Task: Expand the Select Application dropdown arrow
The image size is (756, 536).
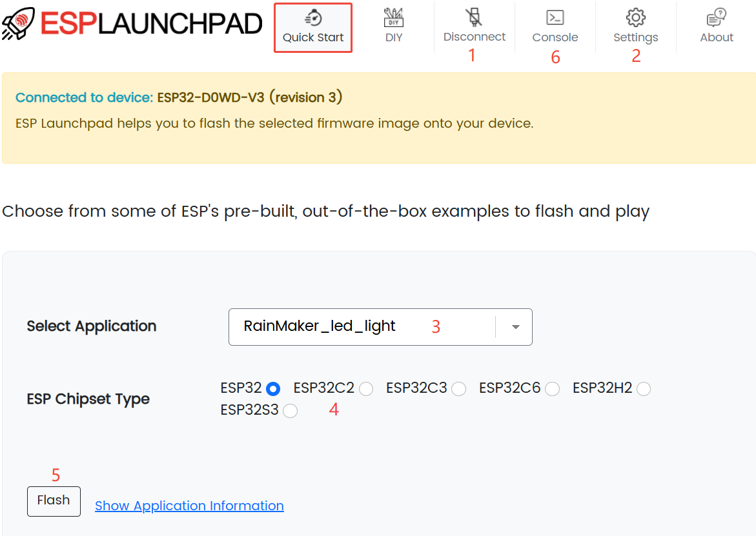Action: click(515, 327)
